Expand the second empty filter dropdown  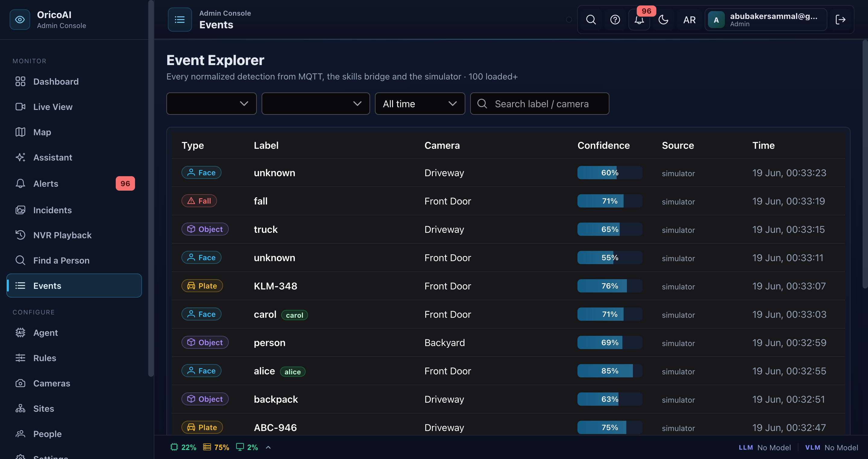(315, 104)
